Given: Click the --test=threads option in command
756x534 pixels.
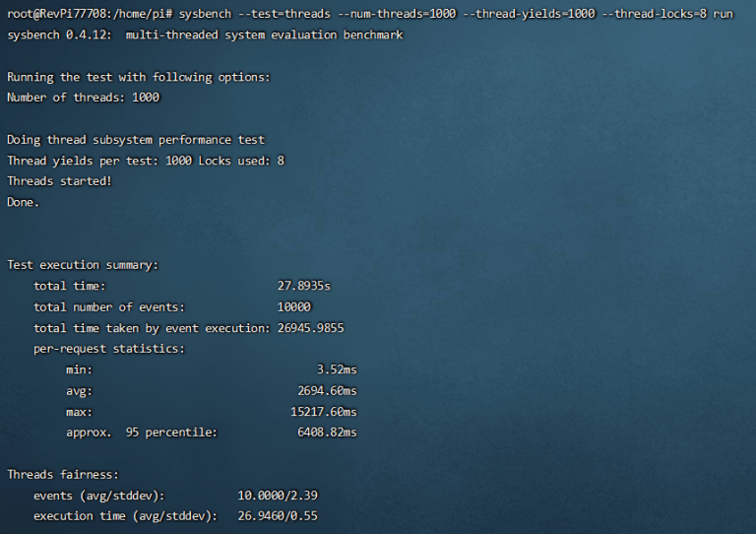Looking at the screenshot, I should coord(287,15).
